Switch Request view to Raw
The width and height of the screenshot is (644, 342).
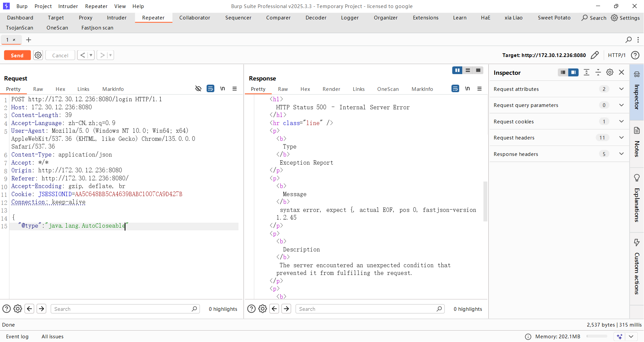tap(38, 89)
